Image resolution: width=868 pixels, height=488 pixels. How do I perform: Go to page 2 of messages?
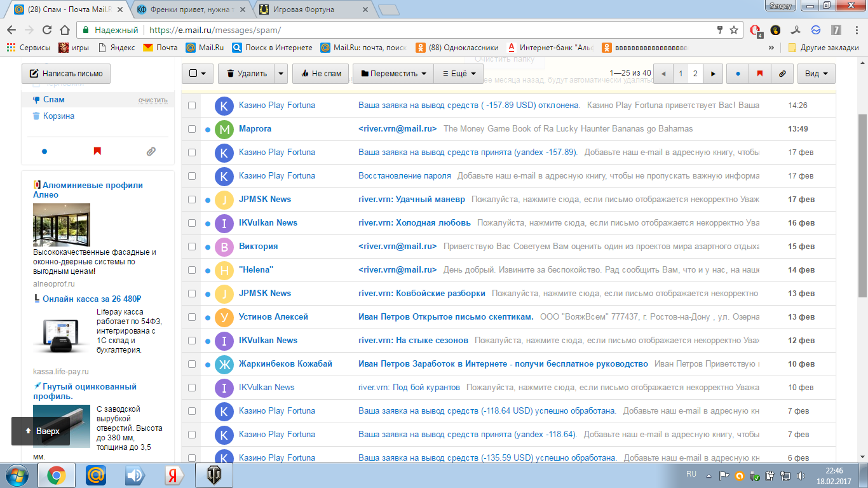point(695,74)
